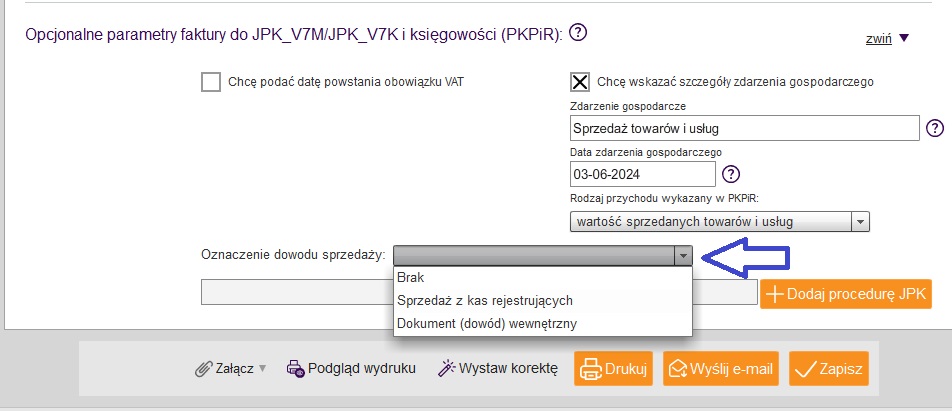The image size is (952, 411).
Task: Save the invoice with the Zapisz button
Action: 828,368
